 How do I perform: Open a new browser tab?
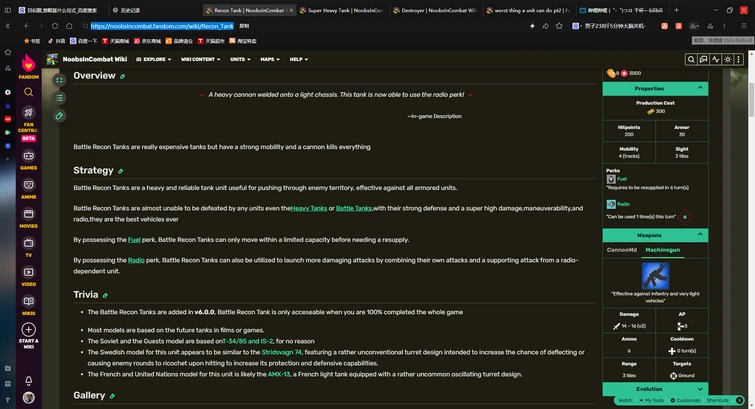(677, 10)
